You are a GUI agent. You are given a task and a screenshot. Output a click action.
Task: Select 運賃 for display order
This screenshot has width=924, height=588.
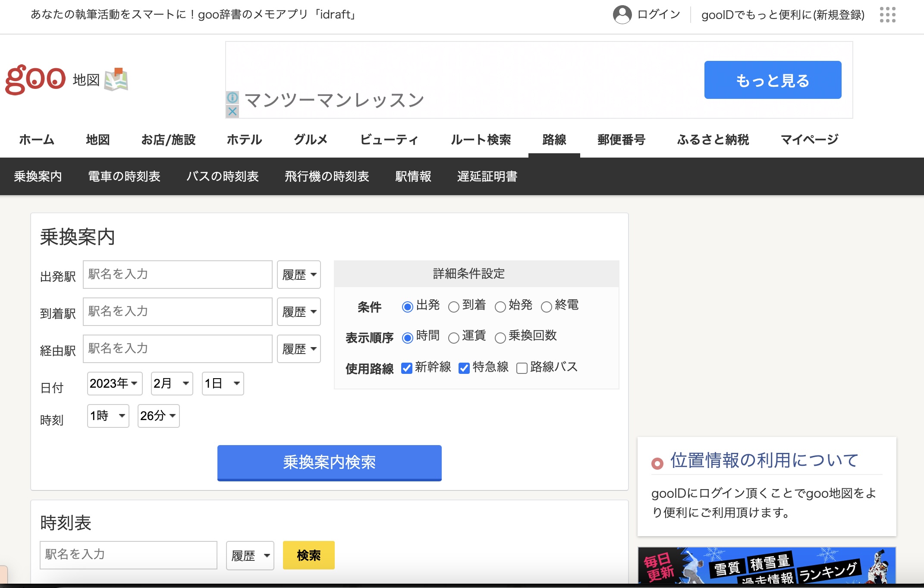pos(454,338)
